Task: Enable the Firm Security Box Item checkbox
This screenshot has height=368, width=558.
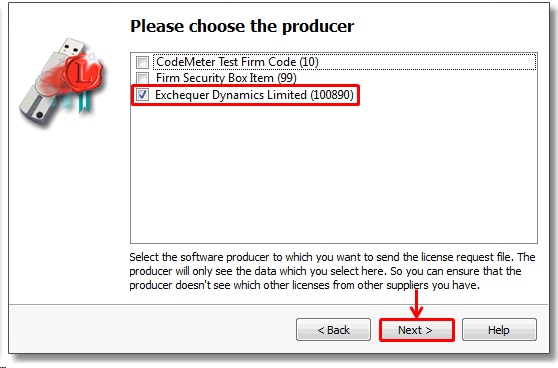Action: [x=142, y=78]
